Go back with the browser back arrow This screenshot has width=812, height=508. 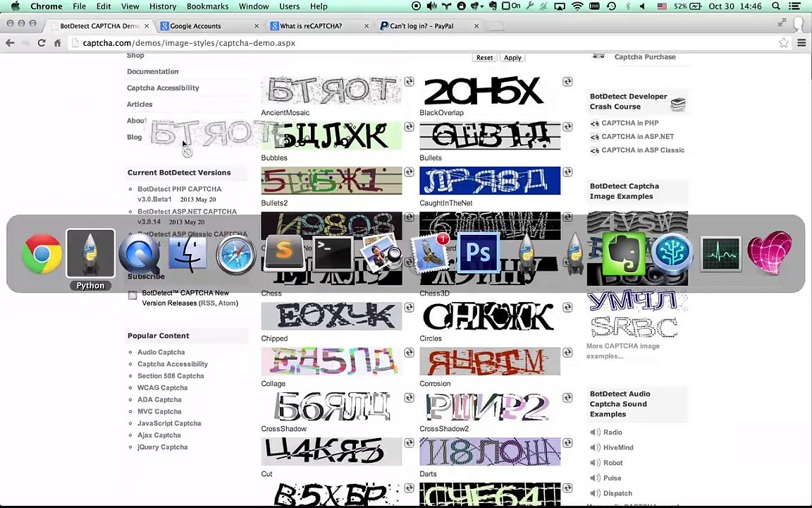click(10, 43)
